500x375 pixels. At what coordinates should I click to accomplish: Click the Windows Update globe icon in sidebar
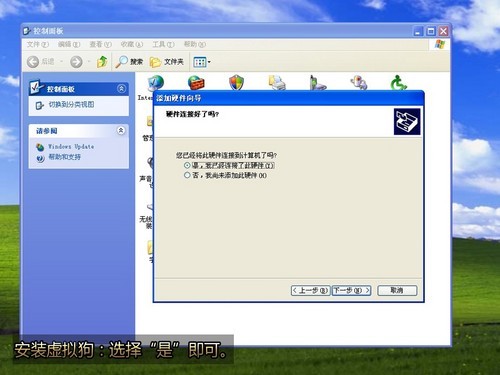click(40, 147)
